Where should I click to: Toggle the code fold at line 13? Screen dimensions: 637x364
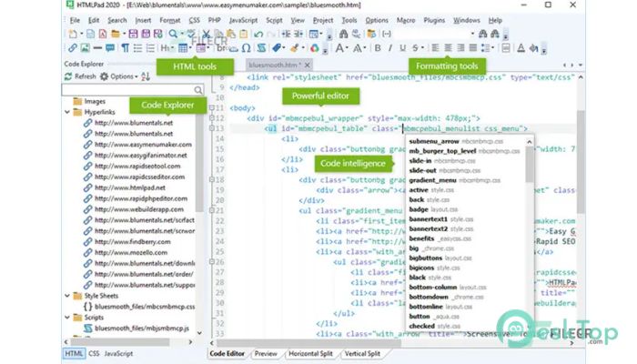click(x=212, y=128)
